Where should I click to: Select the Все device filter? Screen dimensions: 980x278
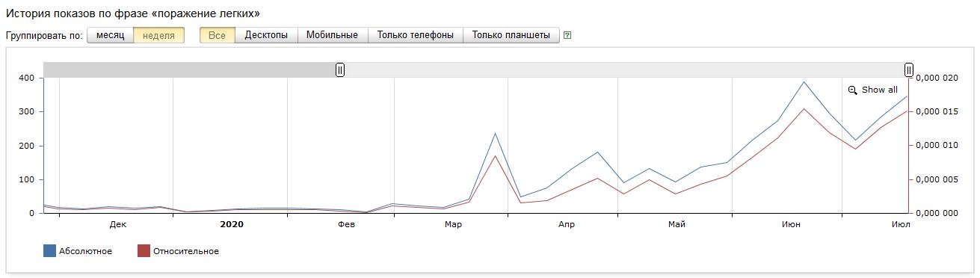pyautogui.click(x=218, y=35)
